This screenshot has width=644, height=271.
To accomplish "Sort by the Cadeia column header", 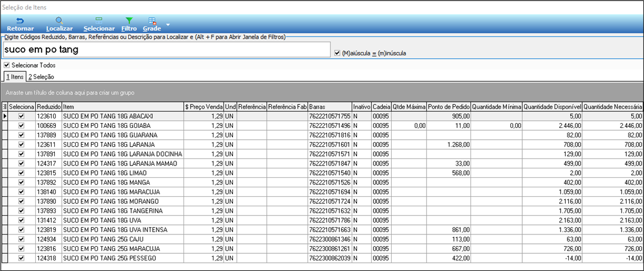I will [x=382, y=107].
